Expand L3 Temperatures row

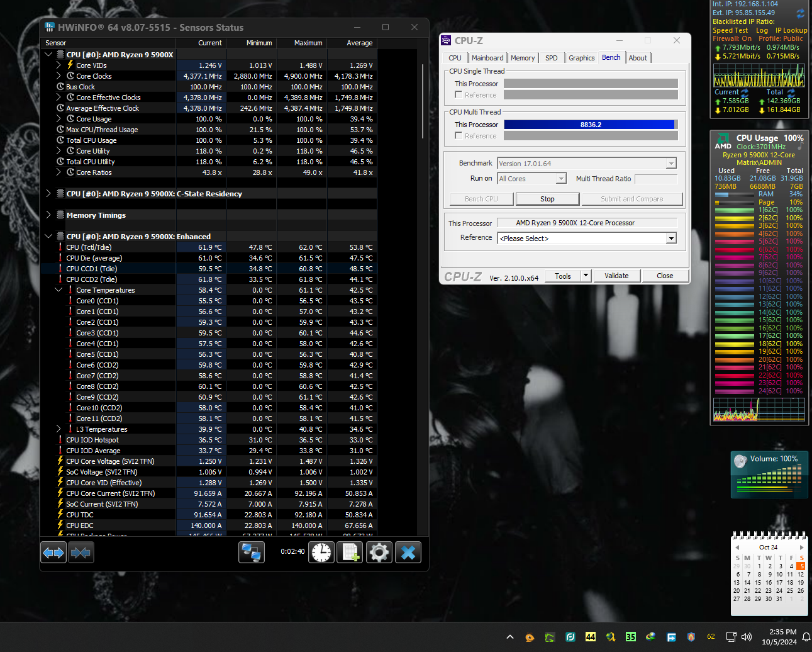(x=58, y=429)
